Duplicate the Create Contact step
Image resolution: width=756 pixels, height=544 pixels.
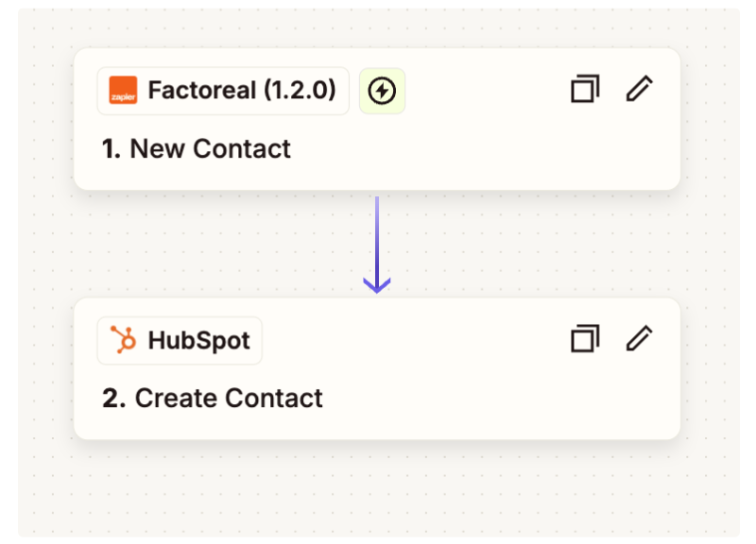click(585, 339)
